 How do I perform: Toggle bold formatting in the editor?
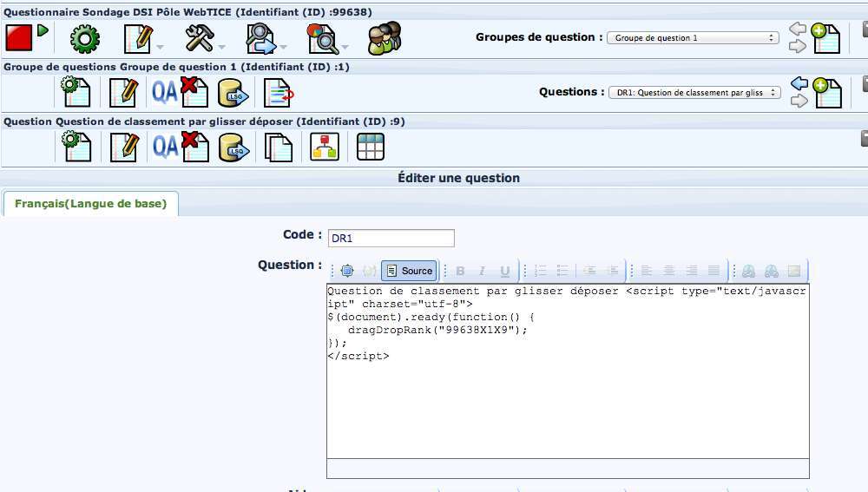pos(460,271)
